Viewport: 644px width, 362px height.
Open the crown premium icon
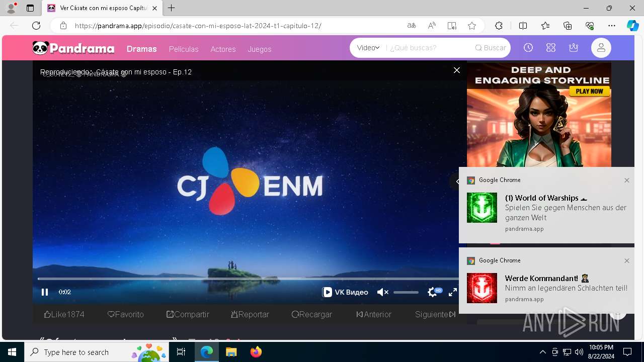point(574,48)
